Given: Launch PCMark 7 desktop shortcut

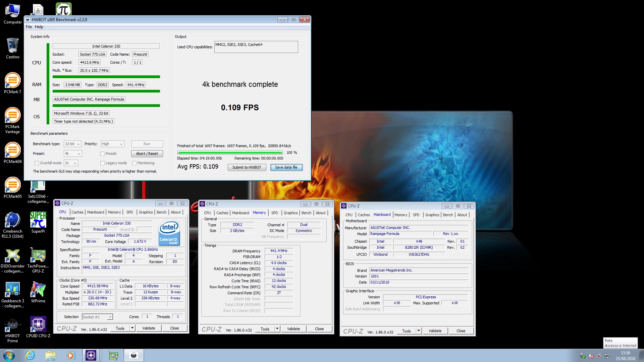Looking at the screenshot, I should coord(12,83).
